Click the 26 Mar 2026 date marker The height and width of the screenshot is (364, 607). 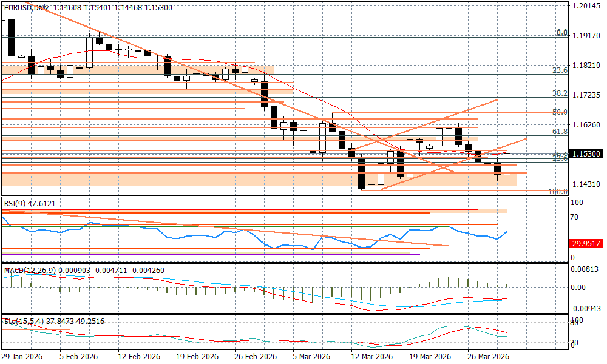tap(489, 356)
